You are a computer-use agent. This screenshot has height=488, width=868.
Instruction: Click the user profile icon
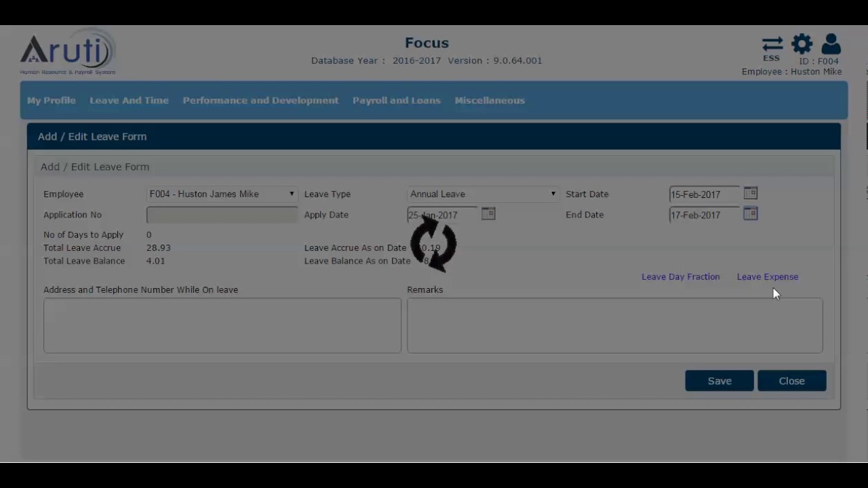(831, 45)
